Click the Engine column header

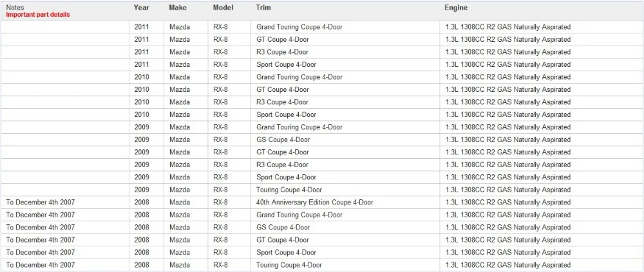pyautogui.click(x=456, y=8)
